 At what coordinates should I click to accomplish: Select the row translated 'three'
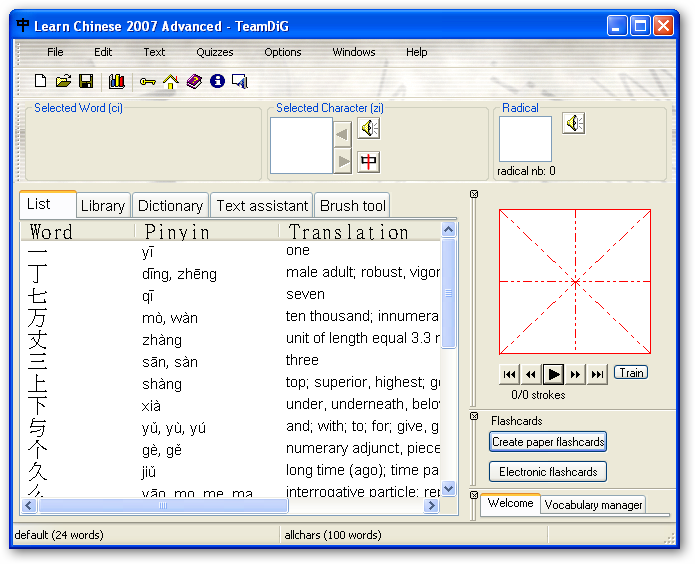coord(230,361)
